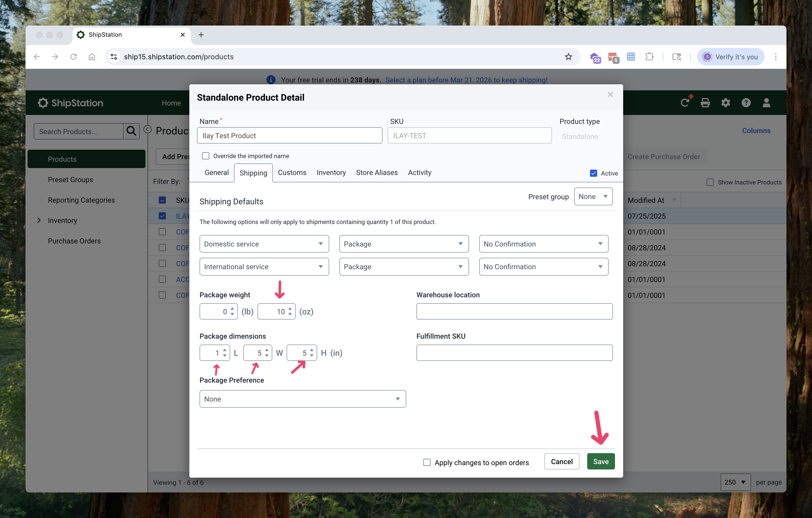Increase package weight ounces stepper
The width and height of the screenshot is (812, 518).
click(290, 309)
